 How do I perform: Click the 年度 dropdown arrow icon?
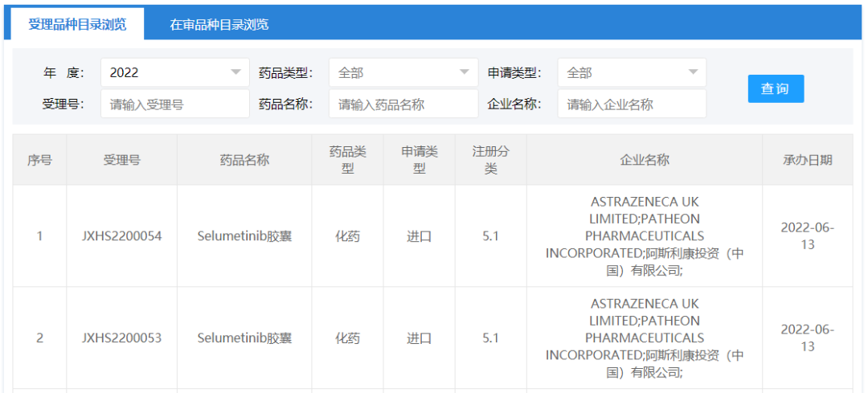[x=235, y=72]
